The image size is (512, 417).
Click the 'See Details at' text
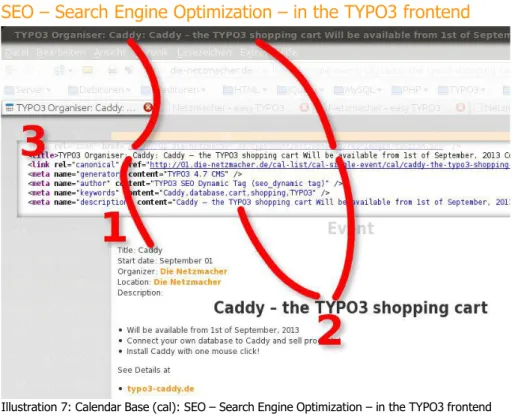pos(144,370)
